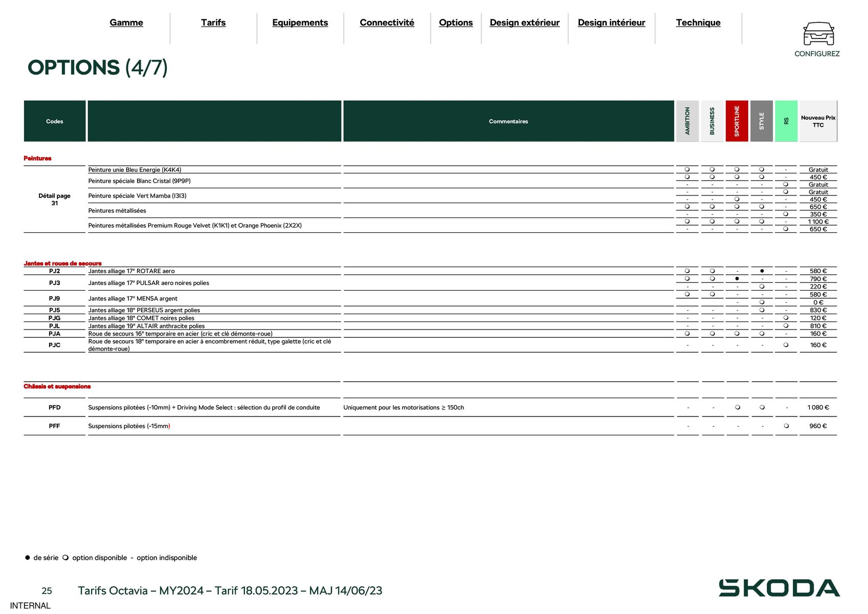Click the Peintures métallisées row label
The image size is (868, 614).
click(117, 210)
